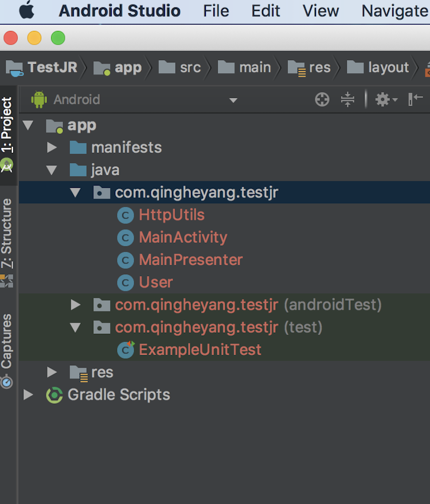Click the ExampleUnitTest class icon
Image resolution: width=430 pixels, height=504 pixels.
[x=126, y=350]
